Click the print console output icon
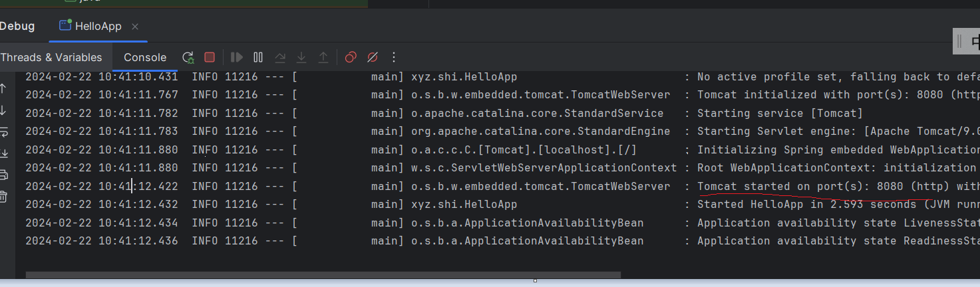Screen dimensions: 980x287 (x=3, y=175)
